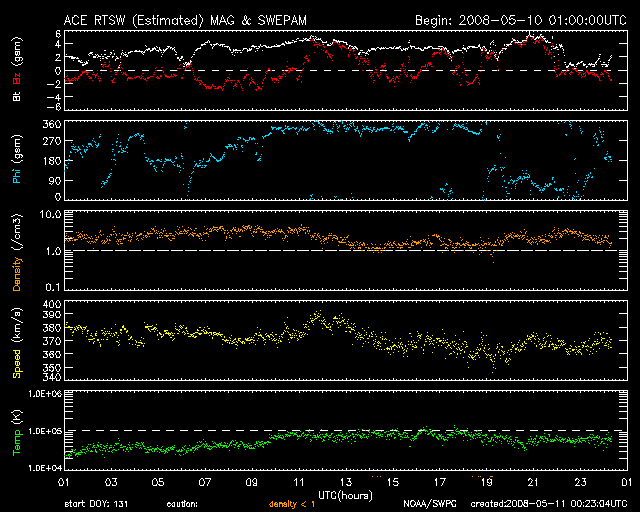Click the UTC(hours) axis title
640x512 pixels.
(345, 496)
